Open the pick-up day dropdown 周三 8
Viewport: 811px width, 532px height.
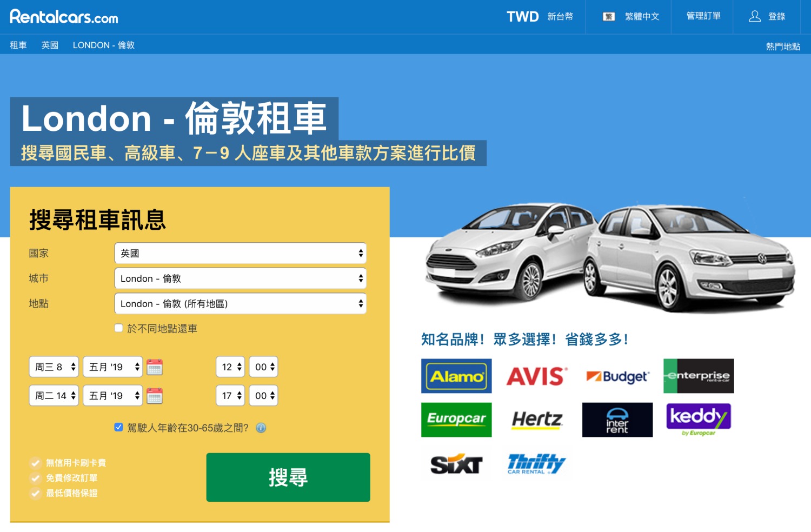(54, 367)
